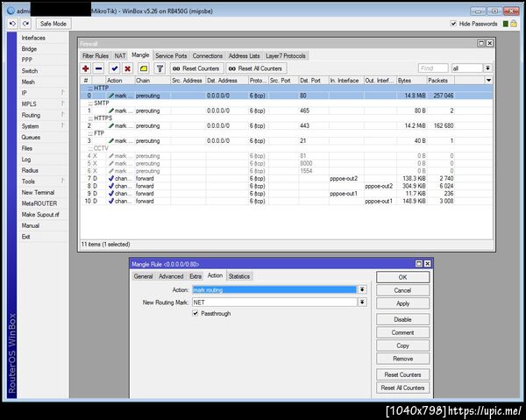The image size is (526, 420).
Task: Sort by the Packets column header
Action: [440, 81]
